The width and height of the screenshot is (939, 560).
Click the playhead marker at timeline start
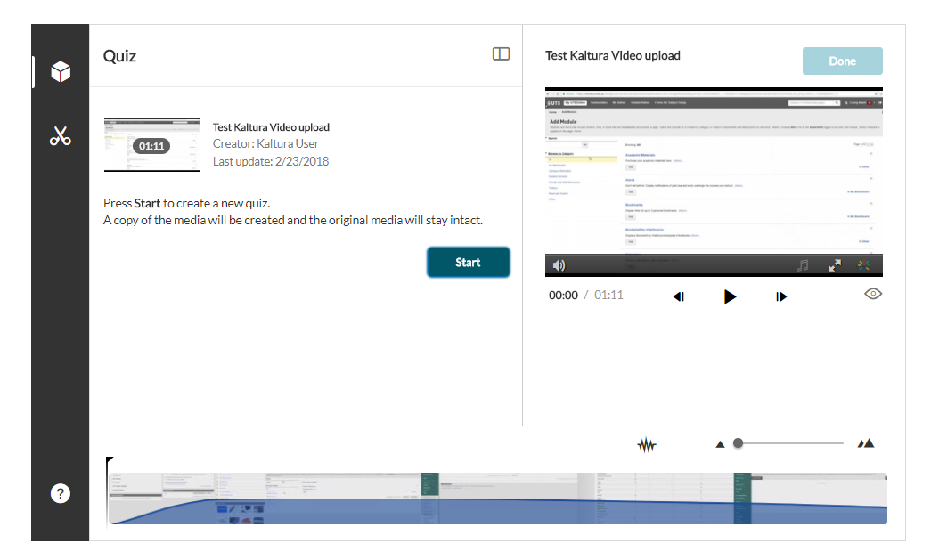[x=109, y=463]
